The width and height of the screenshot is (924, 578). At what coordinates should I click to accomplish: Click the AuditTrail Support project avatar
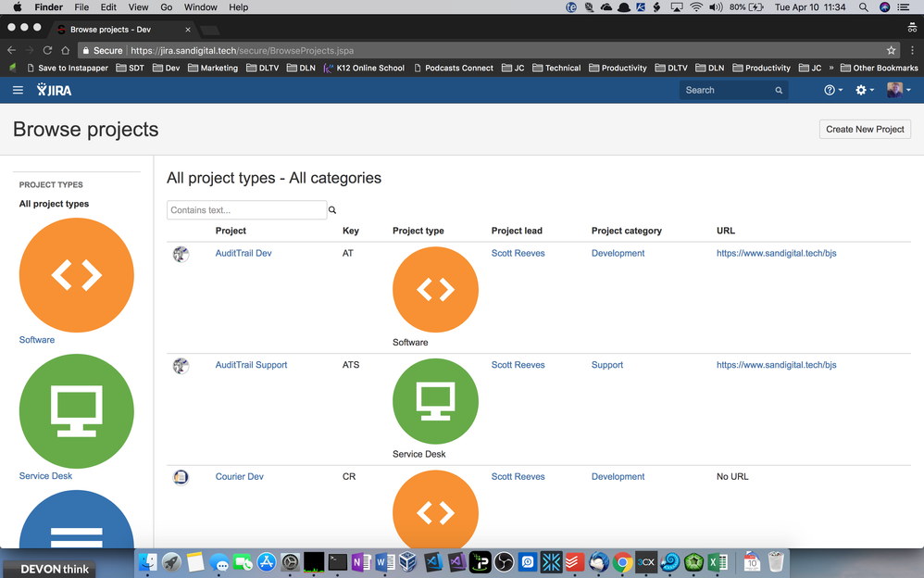coord(181,366)
